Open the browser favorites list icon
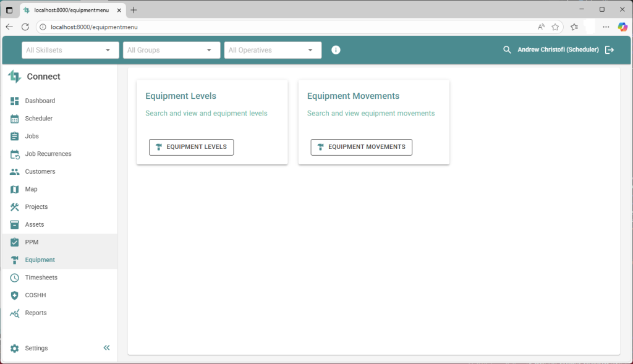 (574, 27)
